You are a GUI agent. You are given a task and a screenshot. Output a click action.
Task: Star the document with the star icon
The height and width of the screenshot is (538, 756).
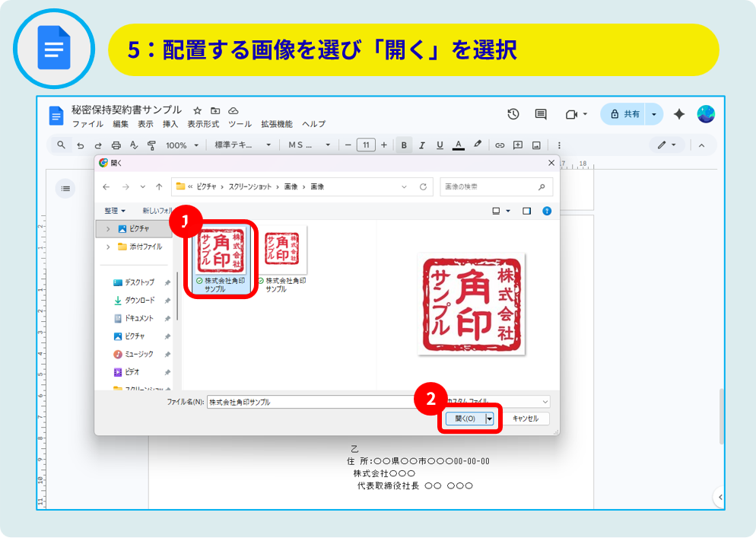click(x=198, y=110)
